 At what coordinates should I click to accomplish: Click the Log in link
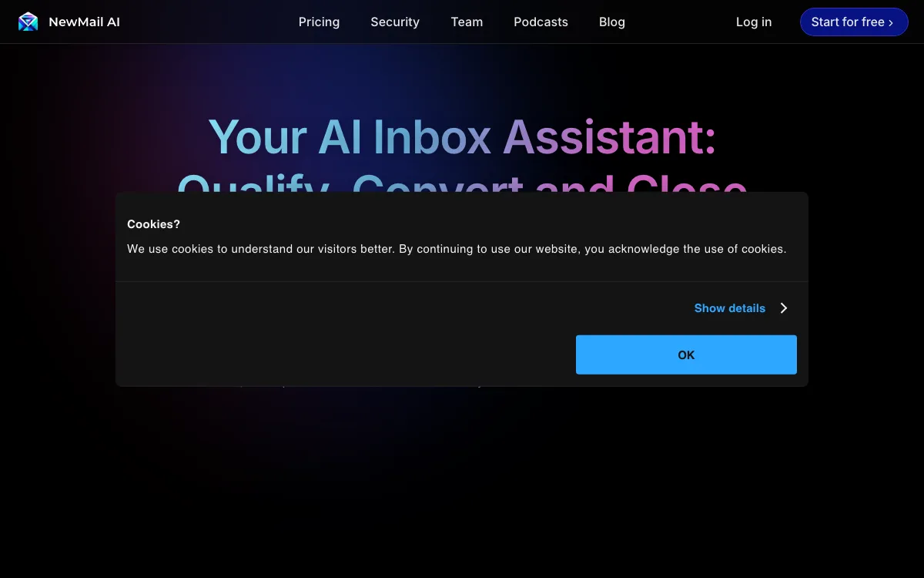point(754,22)
